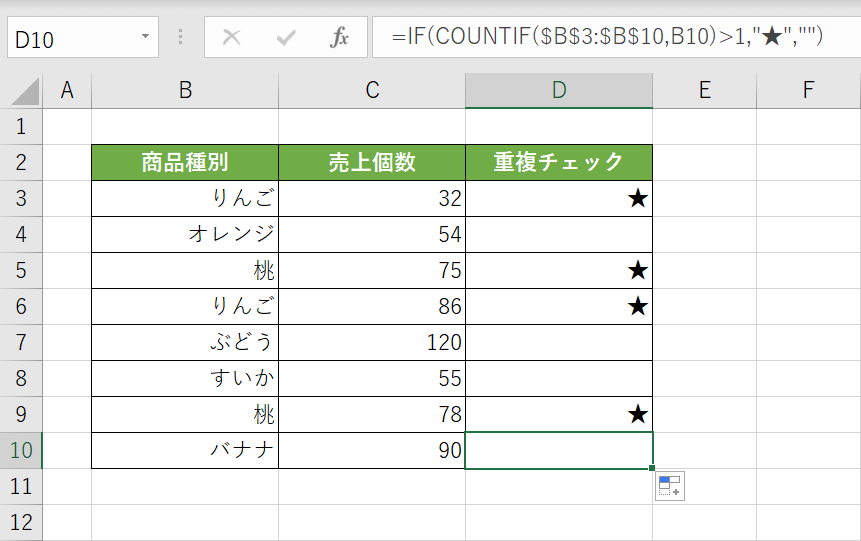Click the Select All corner triangle
Screen dimensions: 861x541
pyautogui.click(x=25, y=91)
